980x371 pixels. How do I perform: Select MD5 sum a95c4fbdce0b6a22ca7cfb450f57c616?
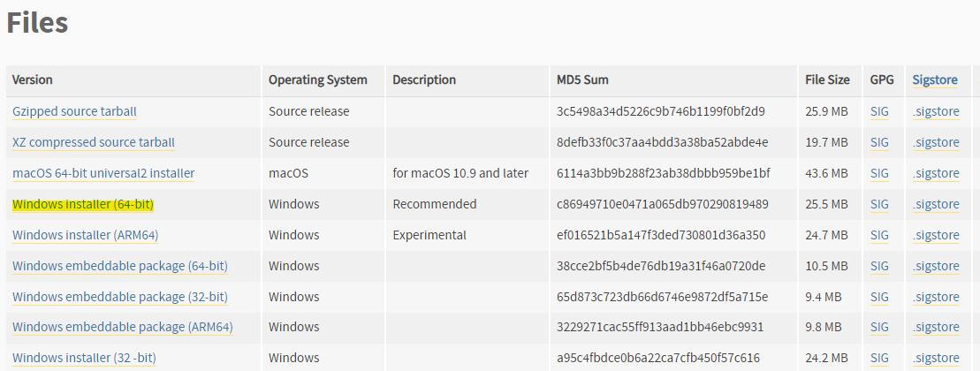pyautogui.click(x=658, y=358)
